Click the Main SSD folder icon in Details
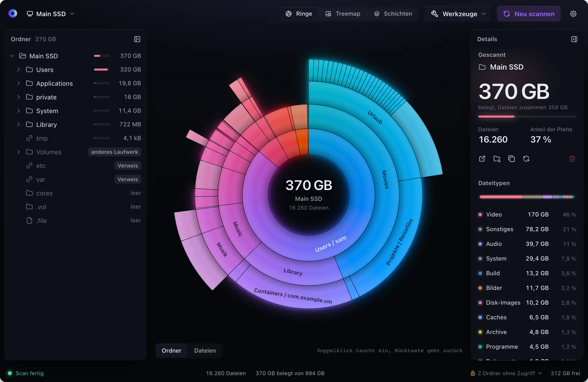 [482, 67]
